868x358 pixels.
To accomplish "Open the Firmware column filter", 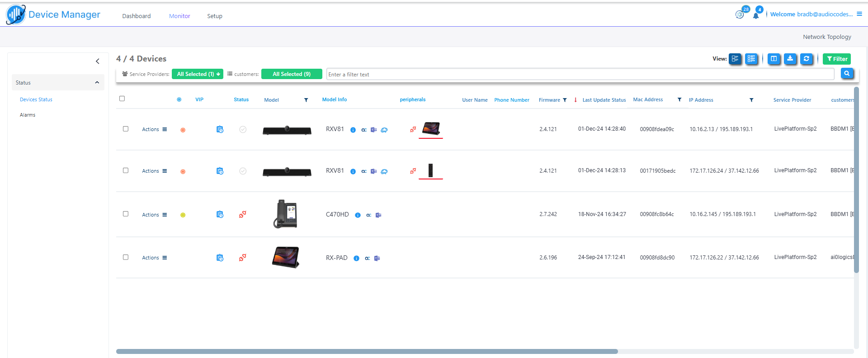I will click(565, 100).
